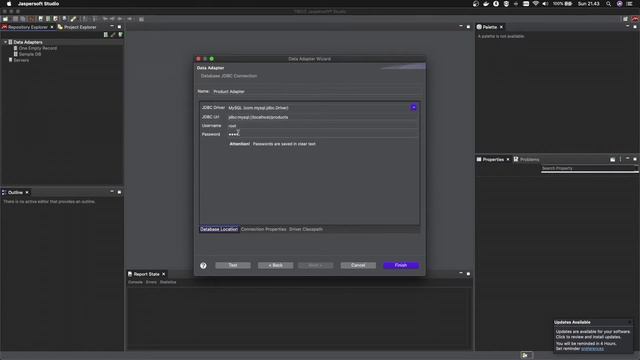Select the Data Adapters tree item
The height and width of the screenshot is (360, 640).
click(x=28, y=42)
